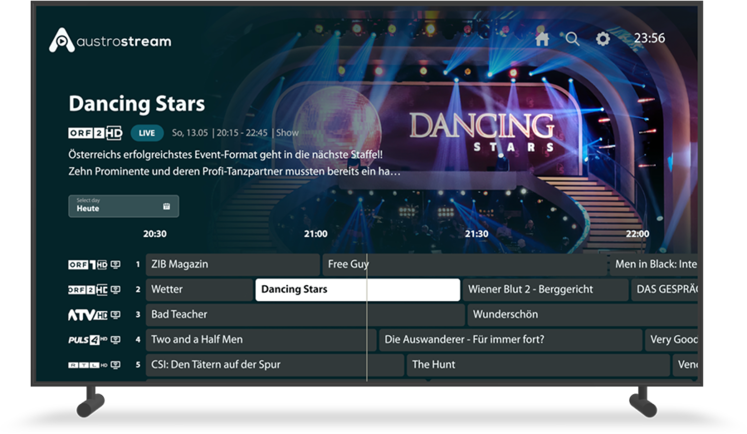Click the austrostream logo
747x434 pixels.
(110, 40)
